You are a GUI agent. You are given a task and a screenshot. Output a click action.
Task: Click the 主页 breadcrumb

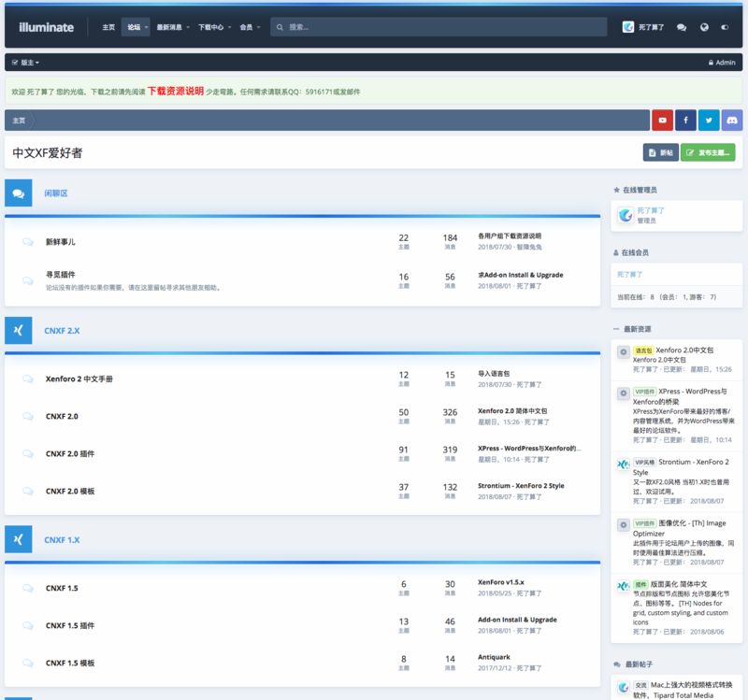click(x=19, y=121)
